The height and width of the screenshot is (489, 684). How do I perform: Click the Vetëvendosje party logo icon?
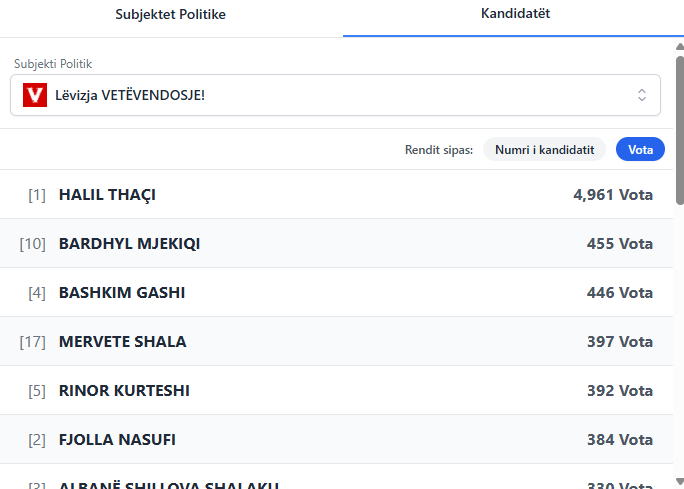click(35, 95)
